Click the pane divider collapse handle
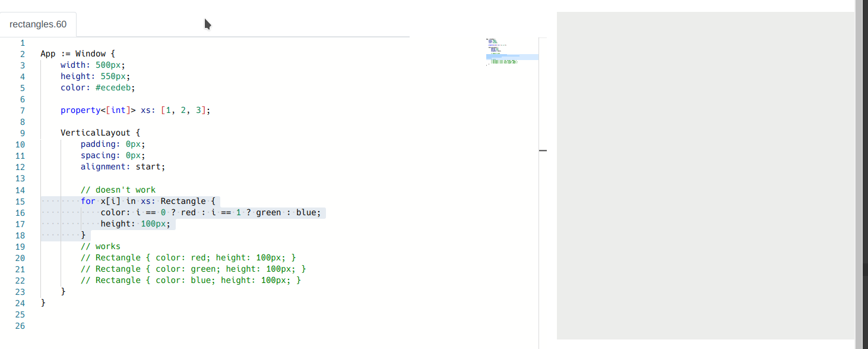Image resolution: width=868 pixels, height=349 pixels. (543, 150)
